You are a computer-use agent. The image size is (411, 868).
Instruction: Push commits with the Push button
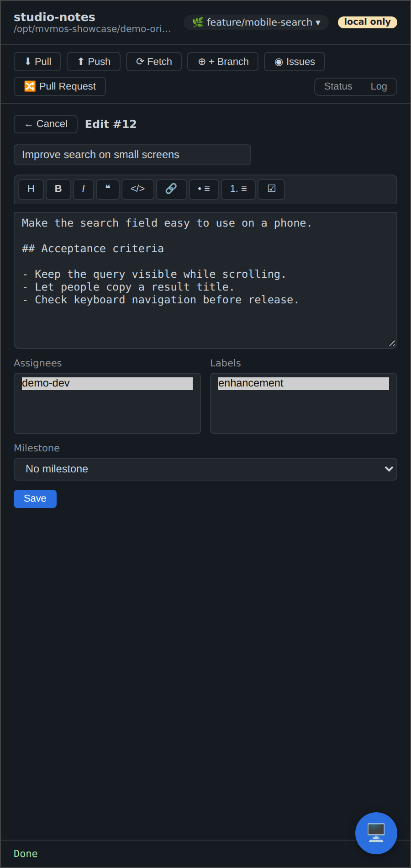click(94, 62)
